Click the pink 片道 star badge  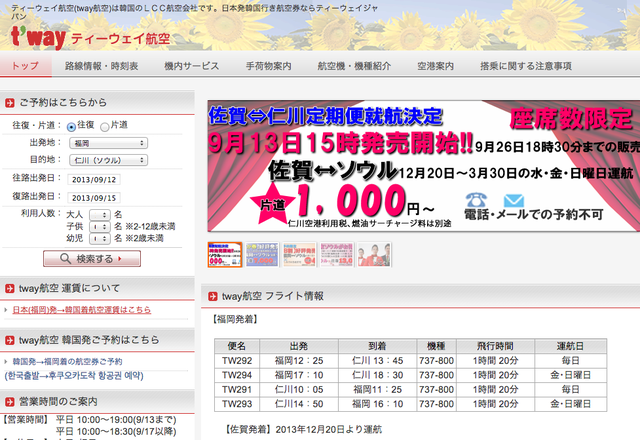(272, 203)
